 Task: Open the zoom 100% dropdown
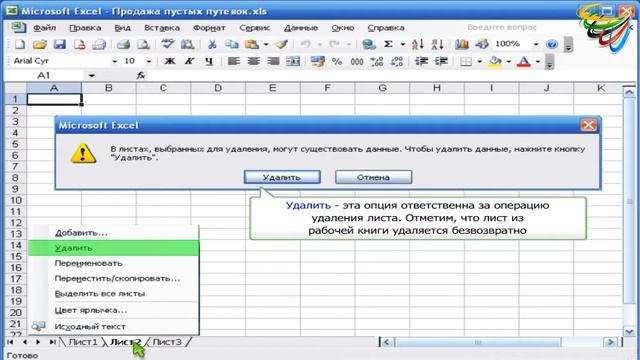click(x=536, y=44)
